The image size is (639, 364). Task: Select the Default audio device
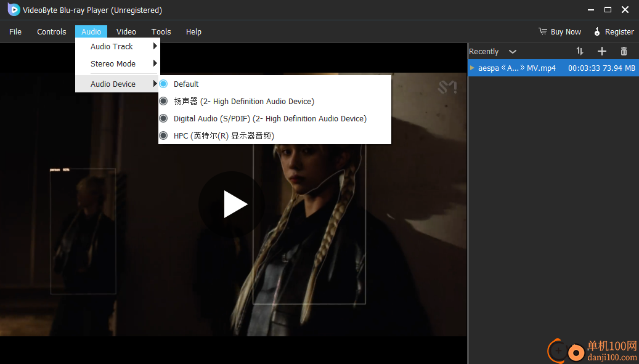point(275,84)
